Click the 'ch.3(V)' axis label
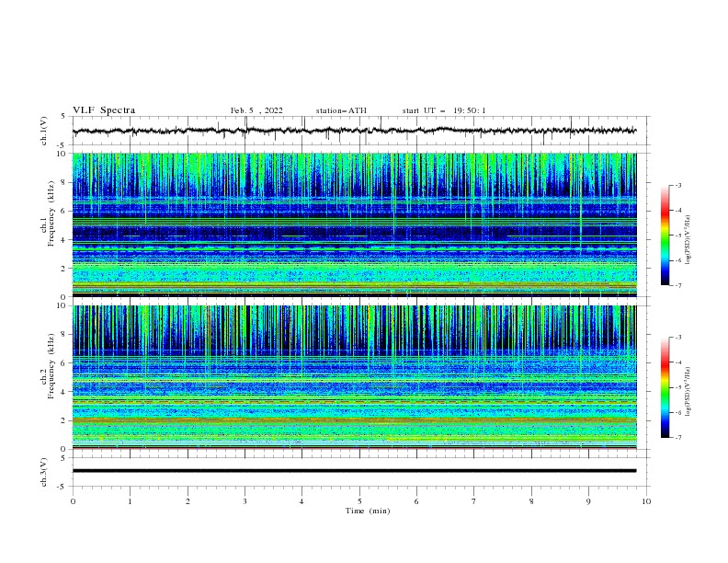This screenshot has height=563, width=728. pos(44,472)
